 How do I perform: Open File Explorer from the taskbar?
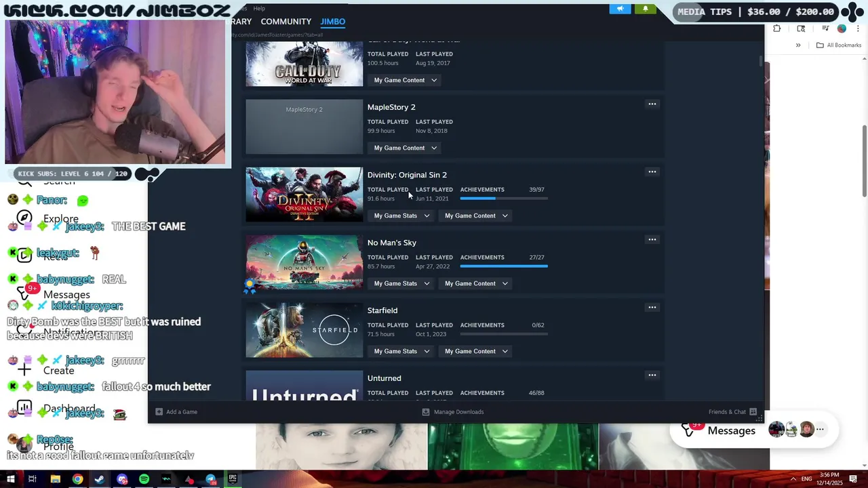[x=56, y=479]
